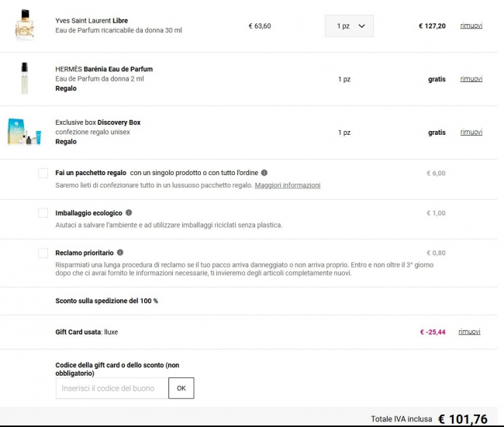Show info icon for Imballaggio ecologico
The image size is (504, 427).
coord(129,212)
